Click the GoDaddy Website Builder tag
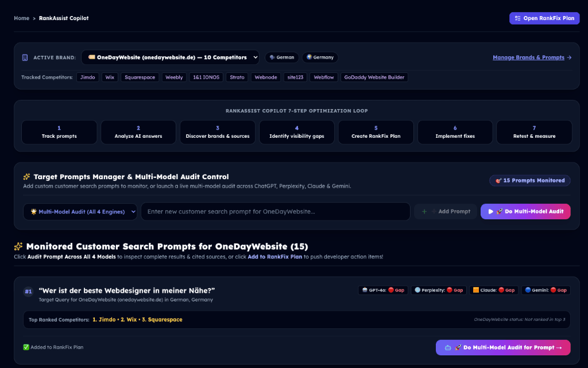The image size is (588, 368). point(374,77)
